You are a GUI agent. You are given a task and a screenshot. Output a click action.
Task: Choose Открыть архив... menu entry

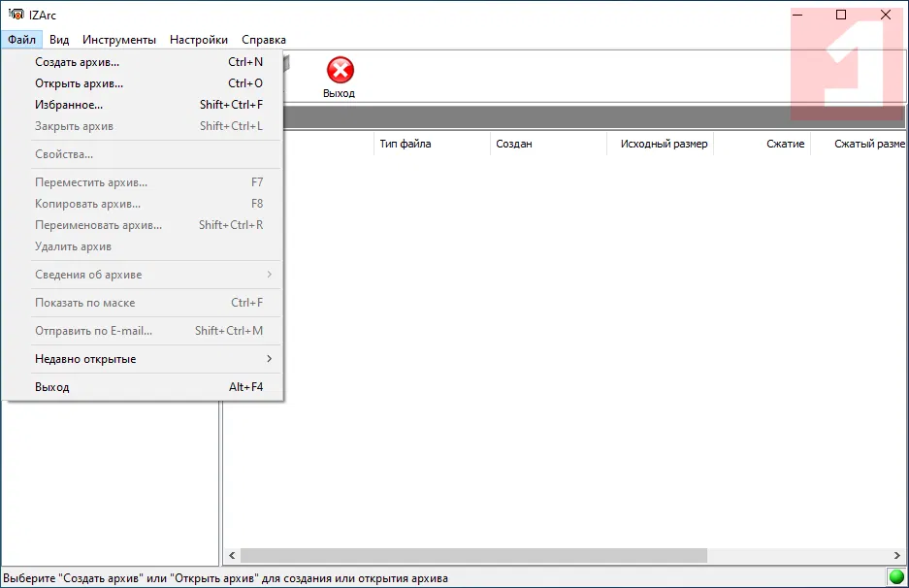[x=143, y=83]
